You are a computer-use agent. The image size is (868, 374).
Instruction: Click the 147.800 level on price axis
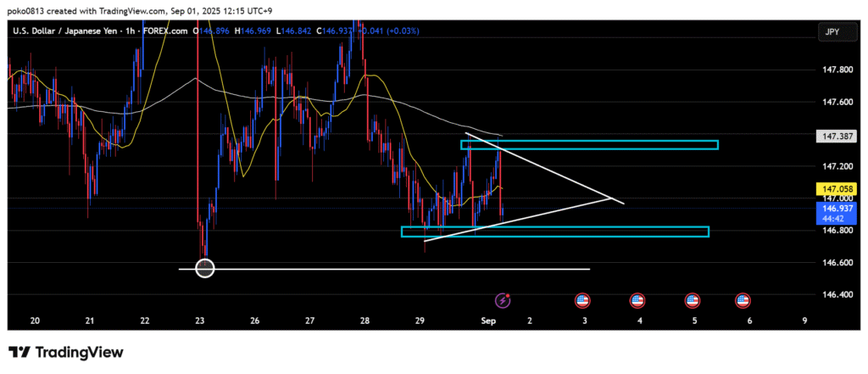click(829, 70)
